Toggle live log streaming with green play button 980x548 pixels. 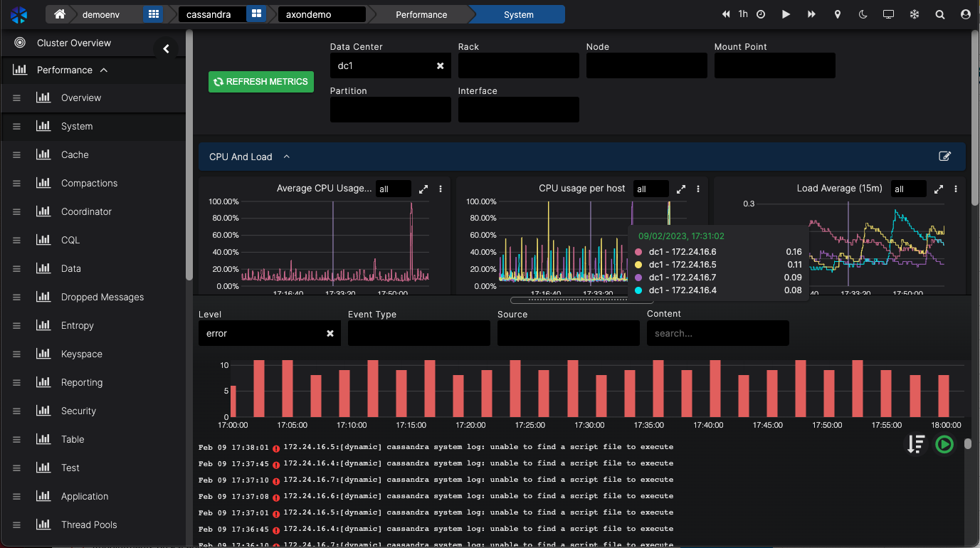[944, 444]
